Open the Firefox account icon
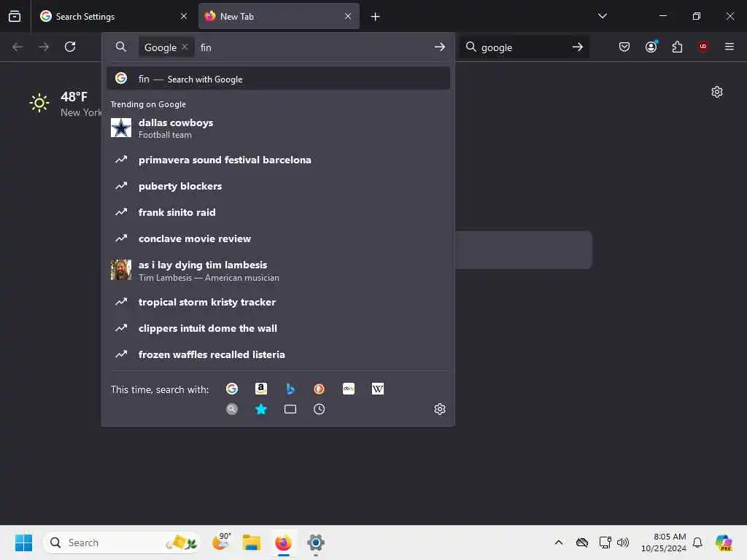Image resolution: width=747 pixels, height=560 pixels. pyautogui.click(x=651, y=47)
